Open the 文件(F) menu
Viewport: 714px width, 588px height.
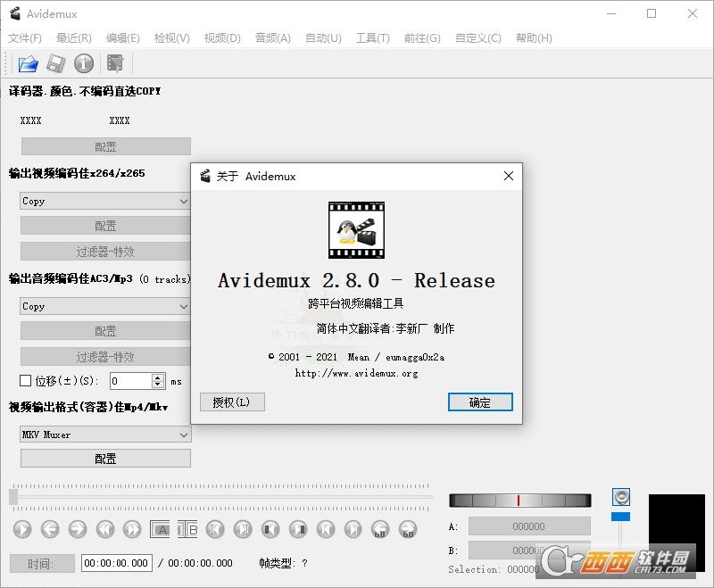(x=25, y=38)
